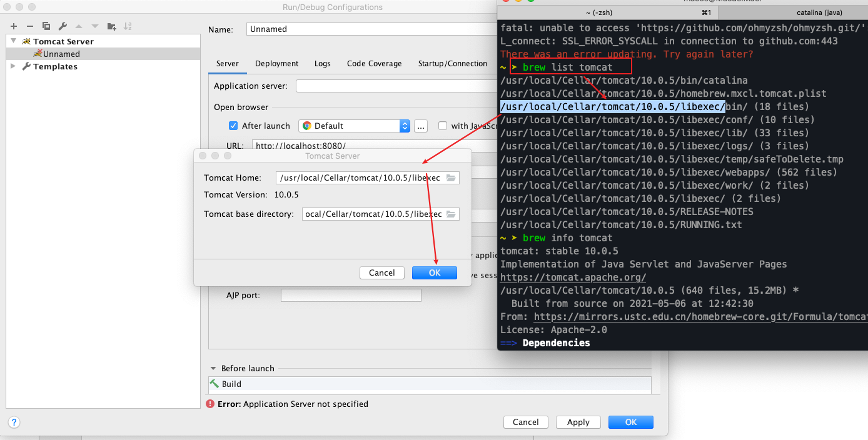This screenshot has height=440, width=868.
Task: Move configuration up arrow icon
Action: [79, 26]
